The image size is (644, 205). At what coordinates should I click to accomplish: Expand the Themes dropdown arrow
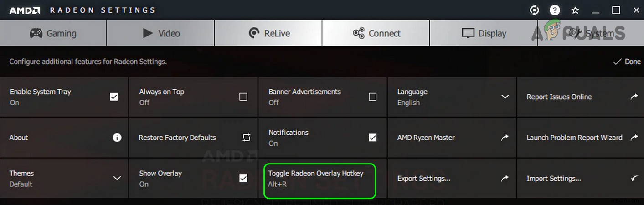coord(117,179)
